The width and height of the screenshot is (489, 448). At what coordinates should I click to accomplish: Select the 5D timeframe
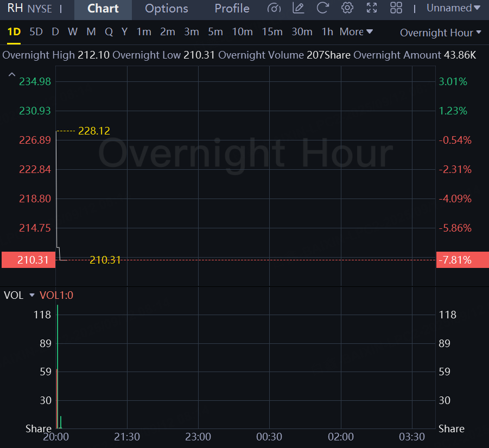pos(36,32)
